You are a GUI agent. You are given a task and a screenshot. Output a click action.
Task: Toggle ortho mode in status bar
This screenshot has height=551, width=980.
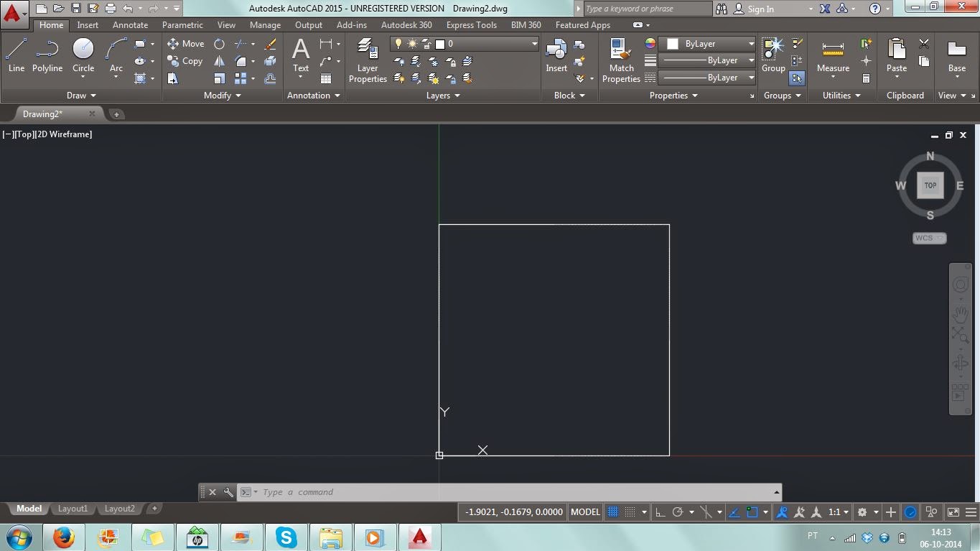661,512
